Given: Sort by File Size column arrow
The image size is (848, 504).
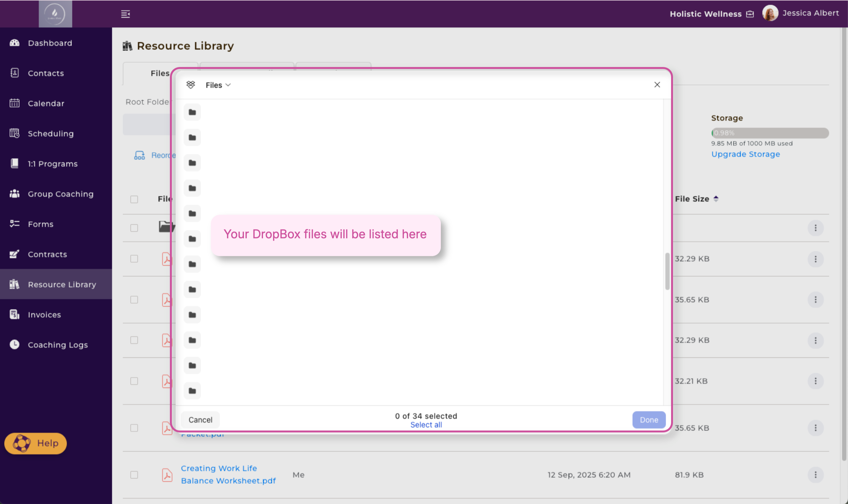Looking at the screenshot, I should coord(716,199).
